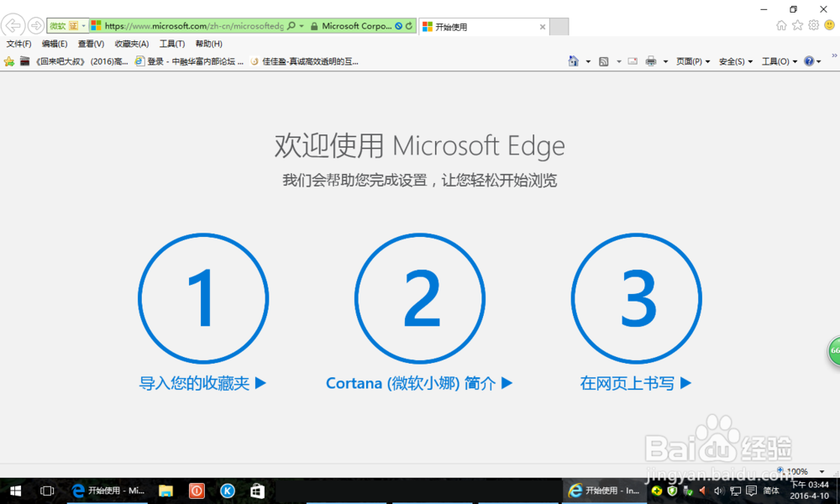Click the smiley feedback icon
840x504 pixels.
pos(830,25)
